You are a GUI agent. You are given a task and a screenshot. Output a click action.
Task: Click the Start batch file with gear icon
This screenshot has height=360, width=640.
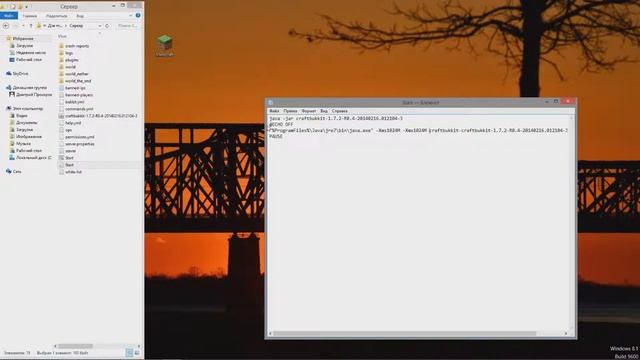point(61,158)
